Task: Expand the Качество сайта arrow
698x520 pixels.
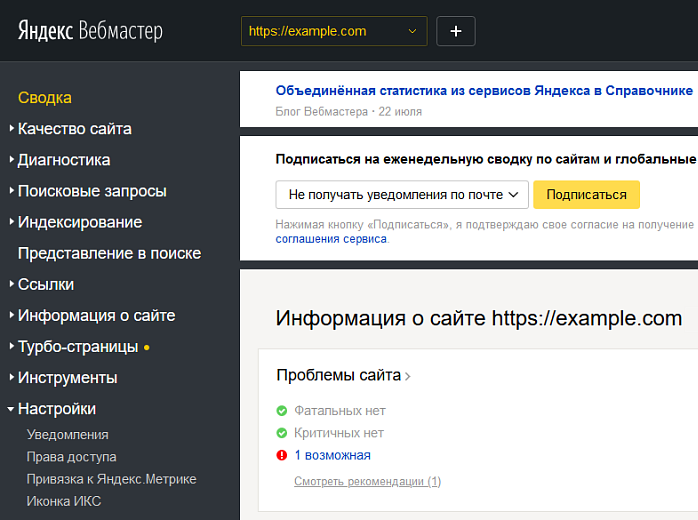Action: (12, 129)
